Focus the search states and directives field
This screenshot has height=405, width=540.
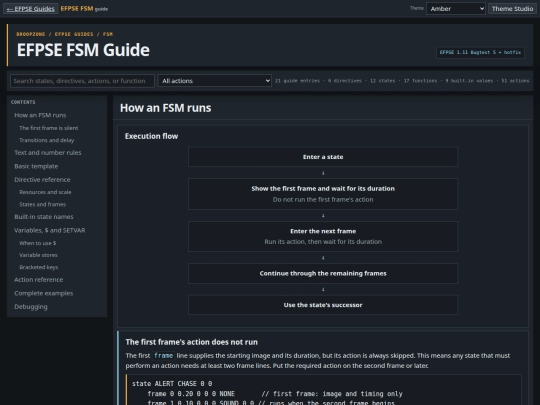tap(82, 81)
